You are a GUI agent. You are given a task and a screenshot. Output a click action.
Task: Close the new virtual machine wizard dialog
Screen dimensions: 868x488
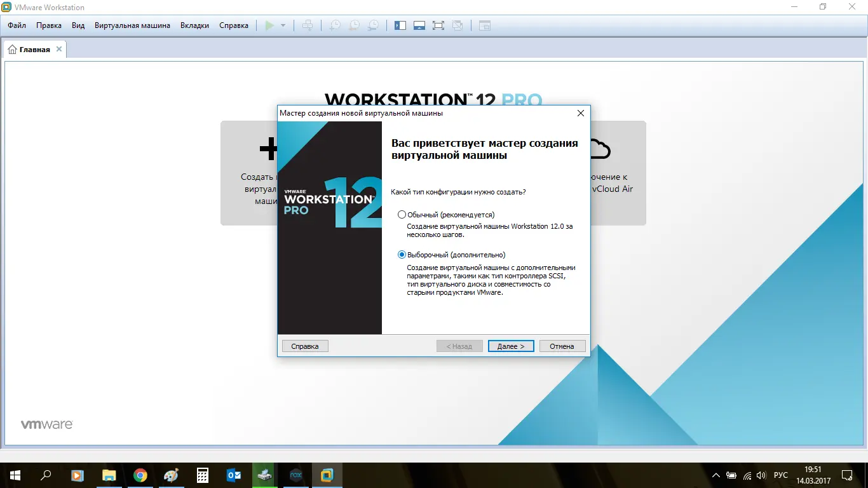point(580,113)
